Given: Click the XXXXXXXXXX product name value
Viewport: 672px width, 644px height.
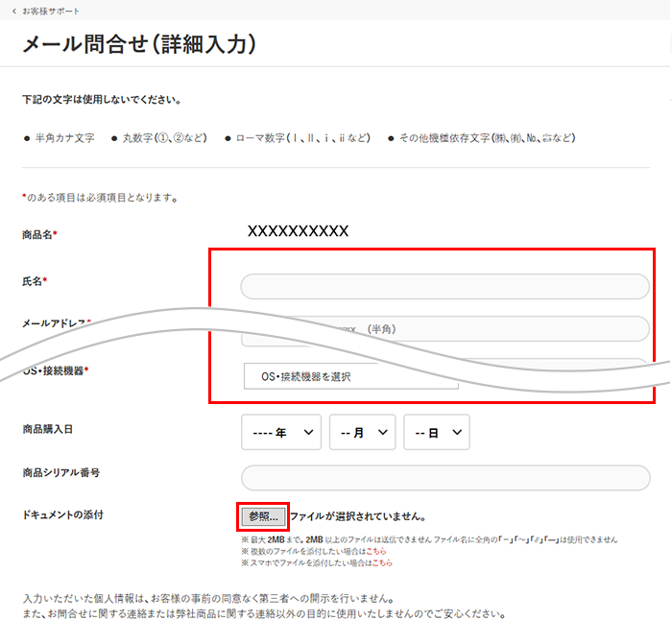Looking at the screenshot, I should 298,231.
